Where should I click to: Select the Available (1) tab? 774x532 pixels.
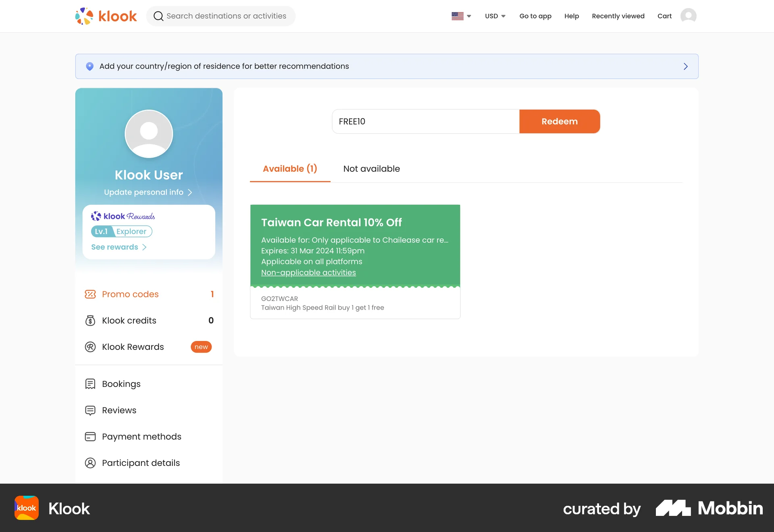tap(290, 169)
